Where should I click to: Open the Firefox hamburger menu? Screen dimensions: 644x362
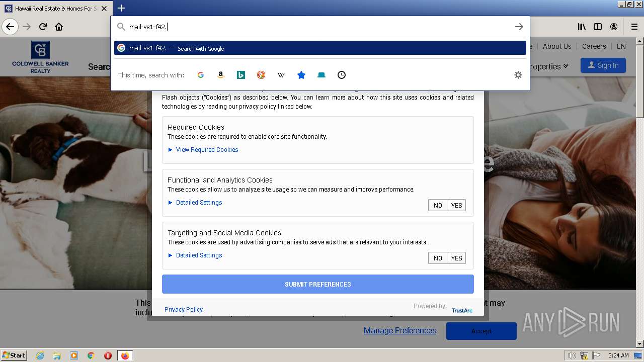[x=634, y=27]
